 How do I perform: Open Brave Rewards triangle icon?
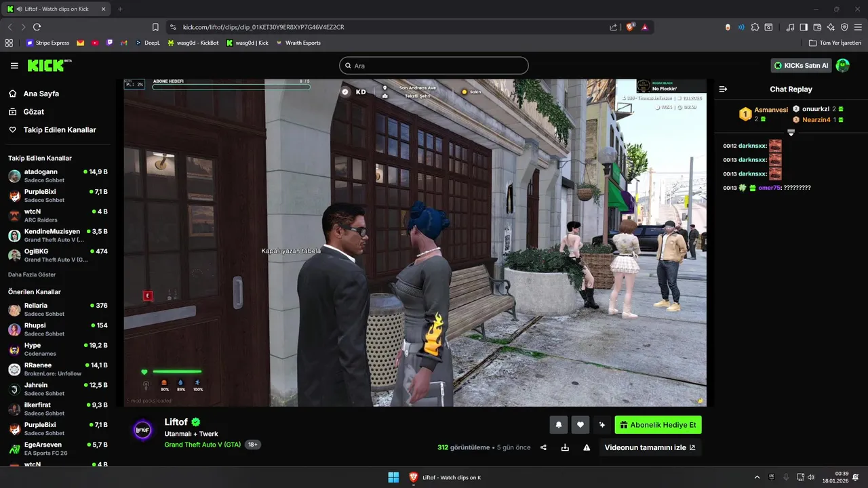[645, 27]
